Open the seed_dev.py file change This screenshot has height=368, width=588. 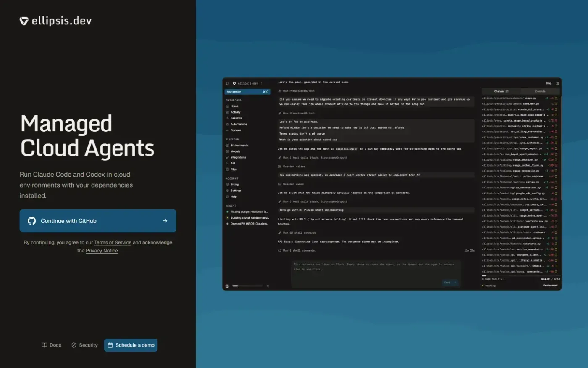pos(520,104)
